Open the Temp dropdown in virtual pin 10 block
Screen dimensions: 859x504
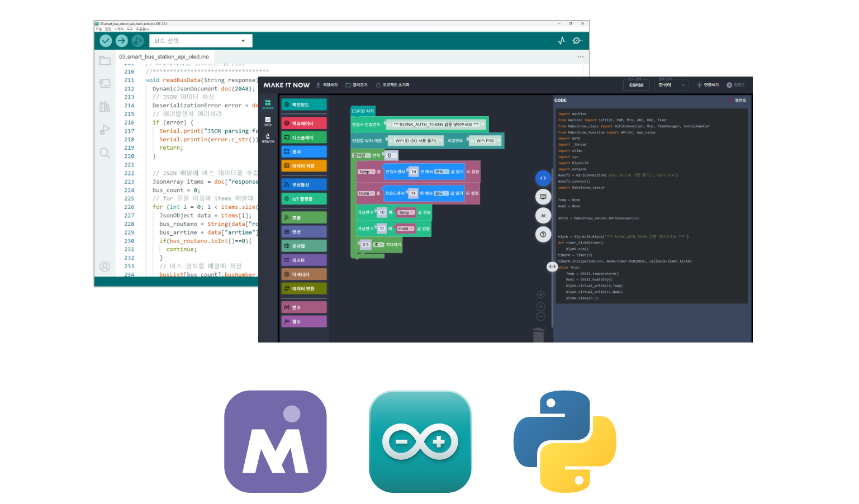[406, 212]
